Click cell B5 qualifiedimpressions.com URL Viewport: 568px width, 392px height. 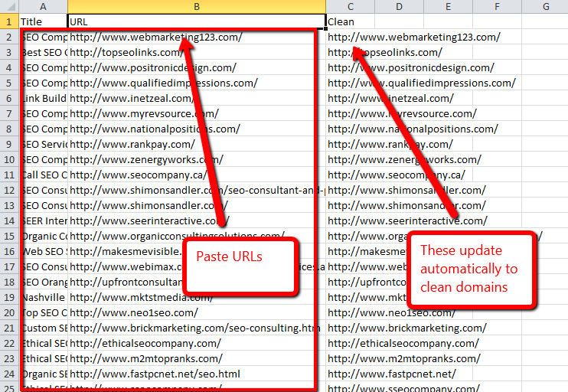(x=197, y=83)
